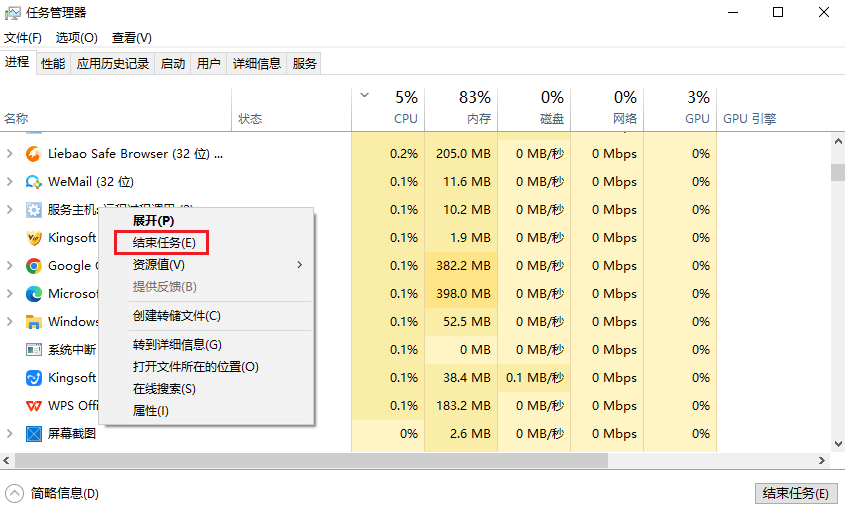
Task: Click the 系统中断 process icon
Action: (x=34, y=350)
